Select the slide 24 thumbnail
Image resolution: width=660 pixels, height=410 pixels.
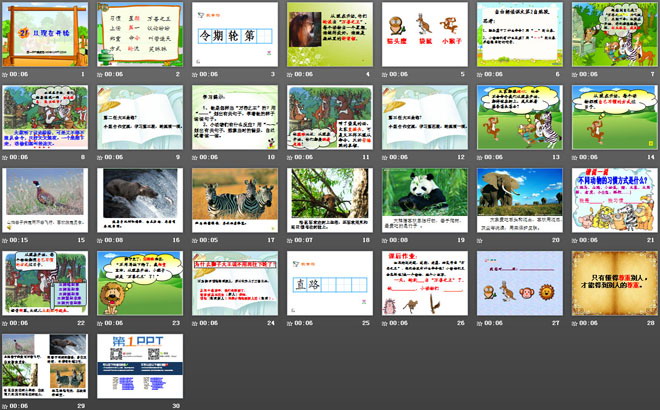[x=235, y=283]
